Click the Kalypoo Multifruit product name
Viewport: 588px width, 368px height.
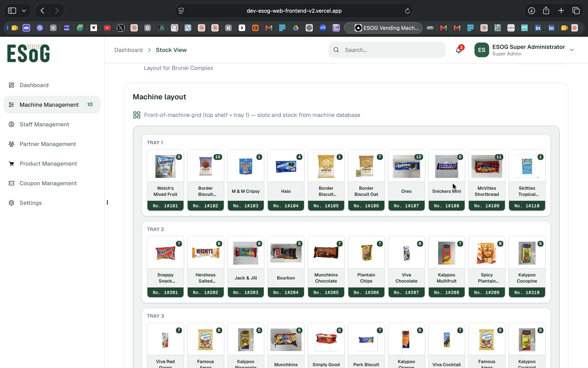(447, 278)
